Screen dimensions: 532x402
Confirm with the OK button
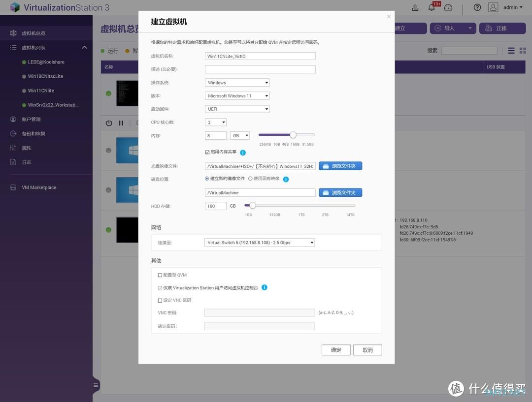tap(336, 350)
